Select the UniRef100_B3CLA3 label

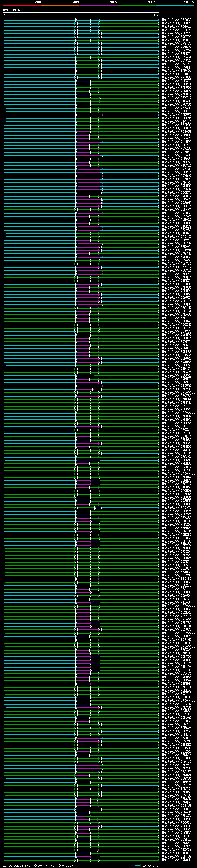177,365
